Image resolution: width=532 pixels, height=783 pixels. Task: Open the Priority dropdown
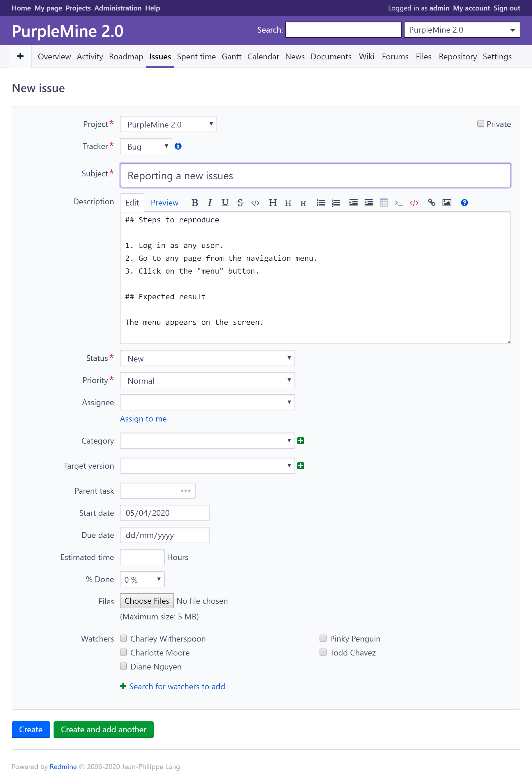point(207,380)
